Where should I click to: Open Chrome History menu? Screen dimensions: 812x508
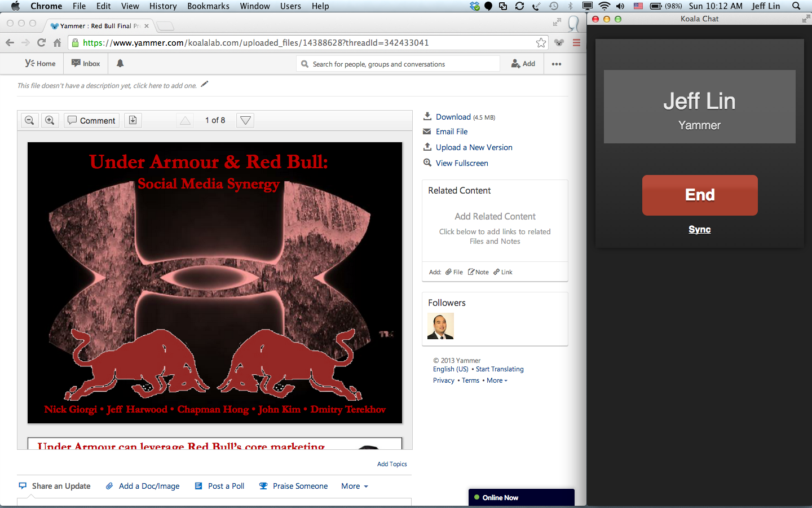tap(163, 6)
